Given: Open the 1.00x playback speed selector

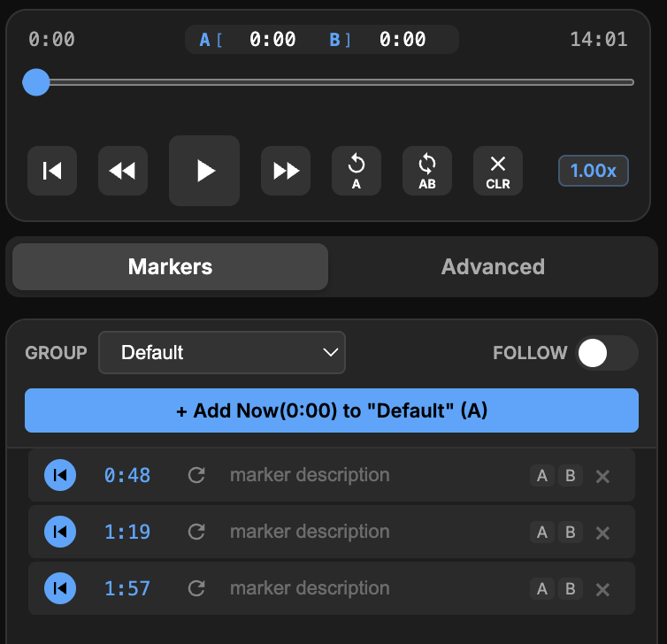Looking at the screenshot, I should click(x=593, y=171).
